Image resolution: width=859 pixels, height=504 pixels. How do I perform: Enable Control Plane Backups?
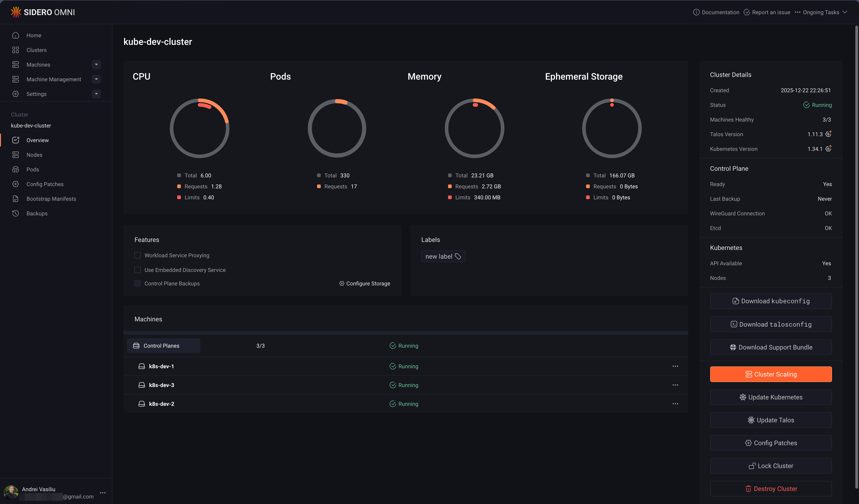[137, 283]
